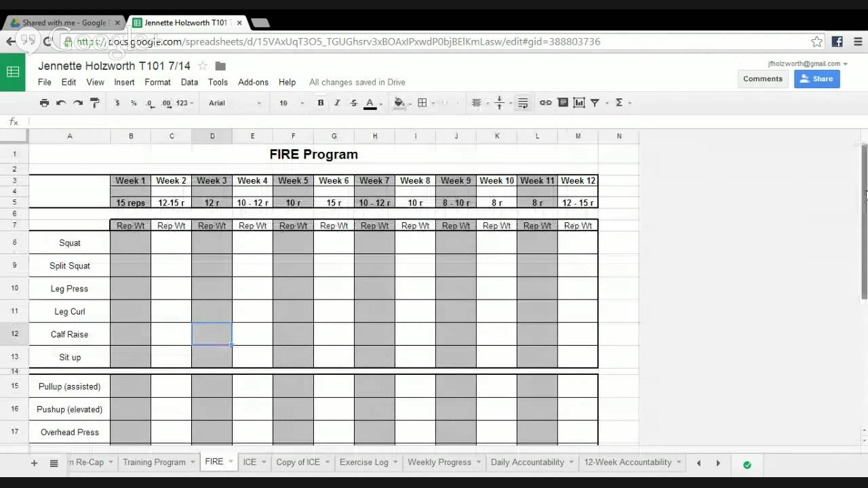Switch to Training Program sheet tab
The height and width of the screenshot is (488, 868).
coord(154,462)
